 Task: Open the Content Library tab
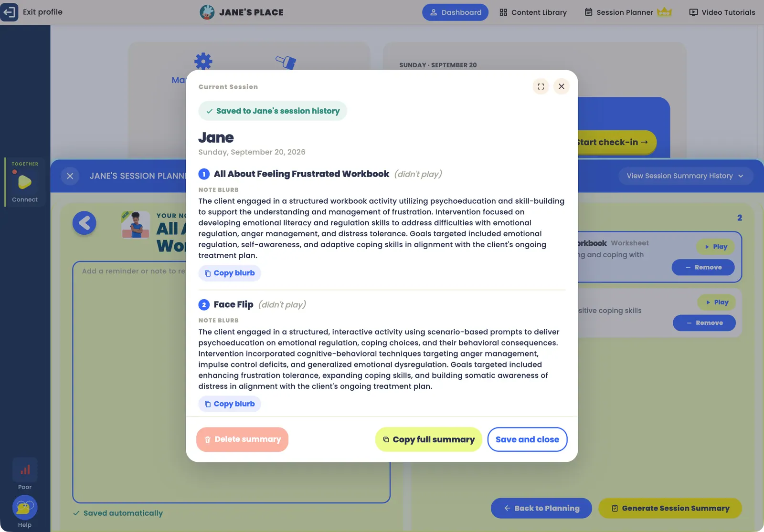533,12
